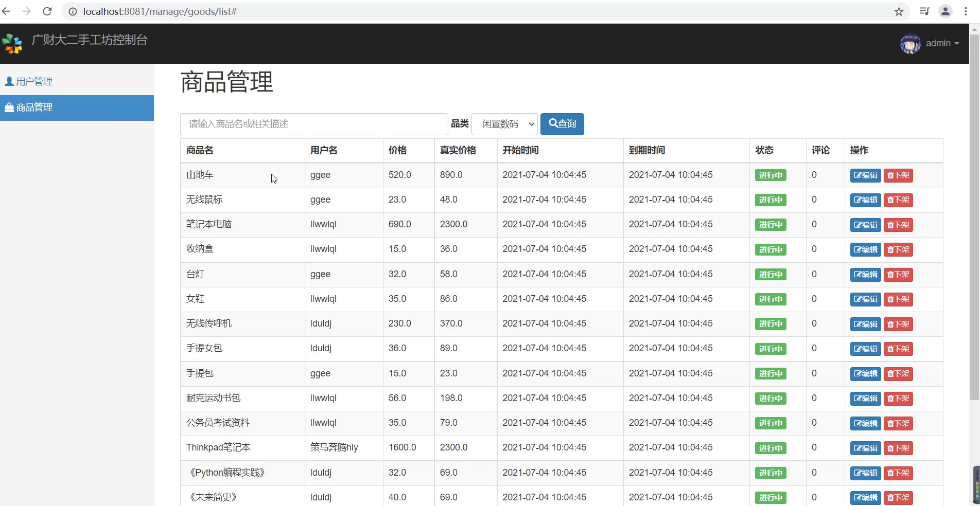Open 用户管理 in the sidebar
Image resolution: width=980 pixels, height=506 pixels.
point(34,82)
